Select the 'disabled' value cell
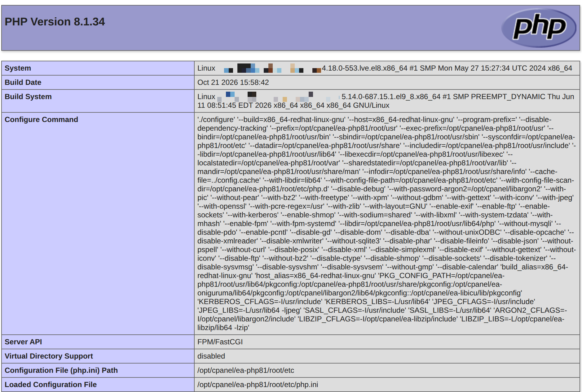 click(387, 356)
